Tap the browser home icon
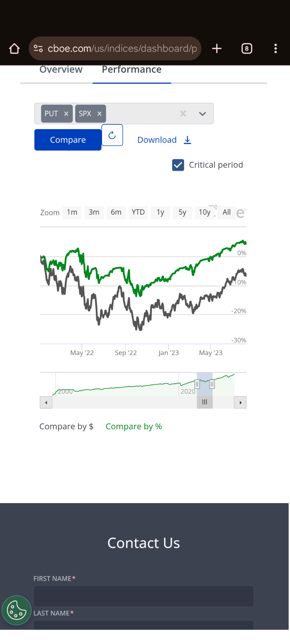The image size is (290, 644). pos(14,49)
